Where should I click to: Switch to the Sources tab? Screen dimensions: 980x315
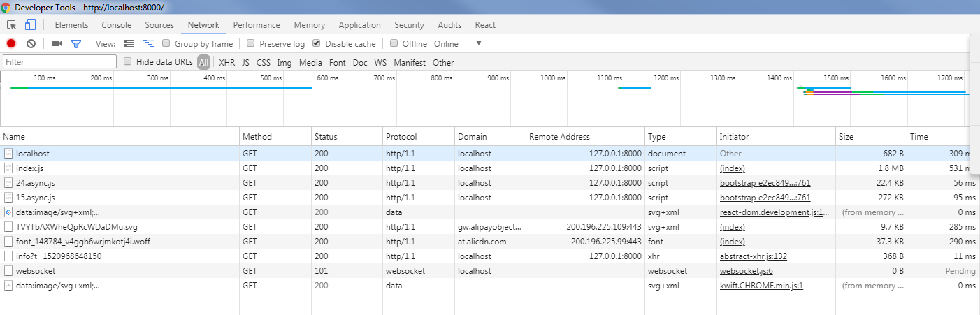coord(159,25)
